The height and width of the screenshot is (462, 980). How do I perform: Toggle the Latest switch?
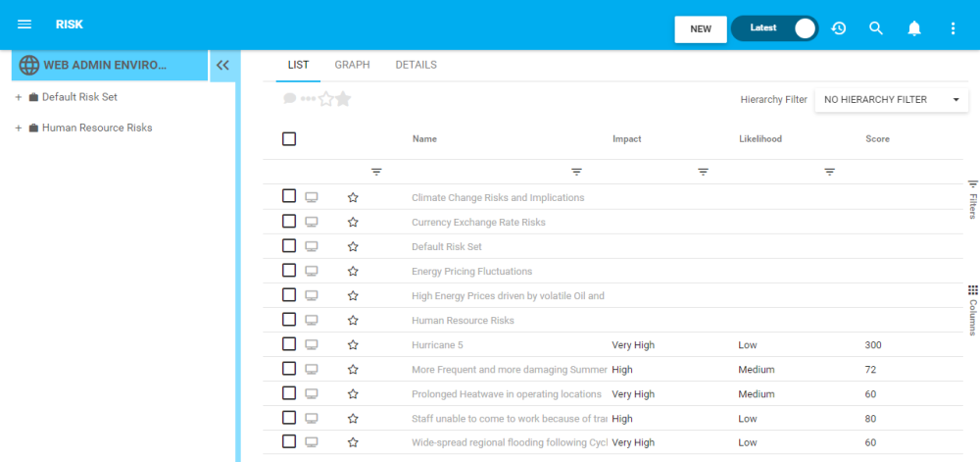pyautogui.click(x=774, y=28)
